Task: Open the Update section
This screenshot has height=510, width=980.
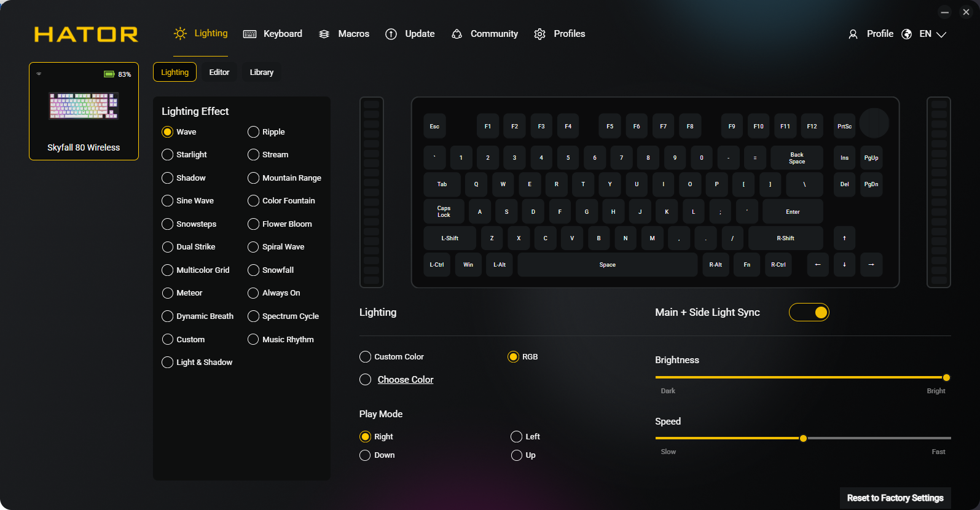Action: (410, 34)
